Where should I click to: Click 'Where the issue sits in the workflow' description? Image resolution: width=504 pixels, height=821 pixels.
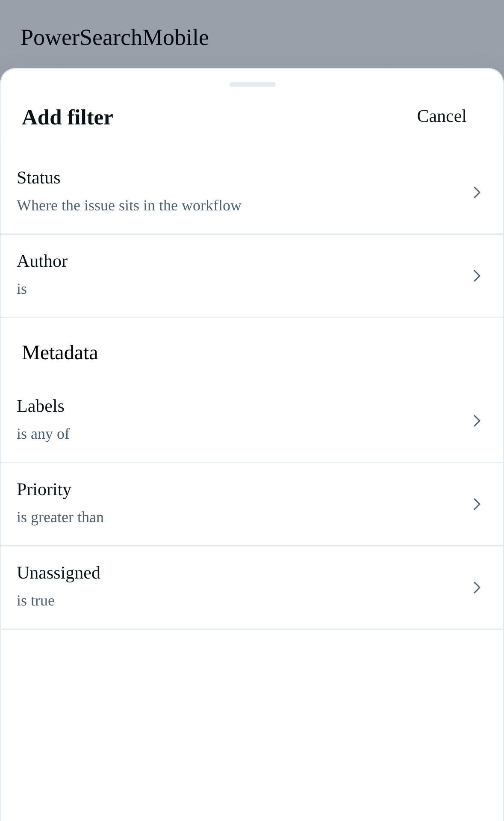click(x=129, y=206)
